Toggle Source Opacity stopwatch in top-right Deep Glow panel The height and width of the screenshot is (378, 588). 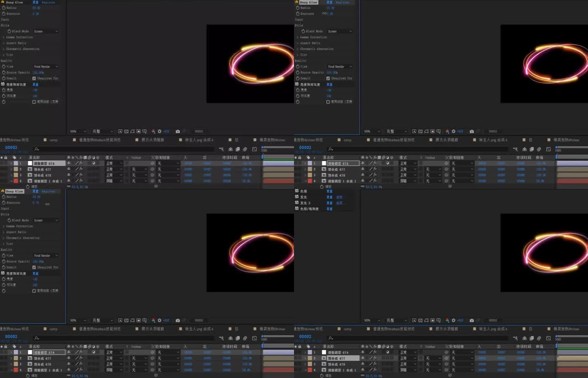[x=298, y=72]
